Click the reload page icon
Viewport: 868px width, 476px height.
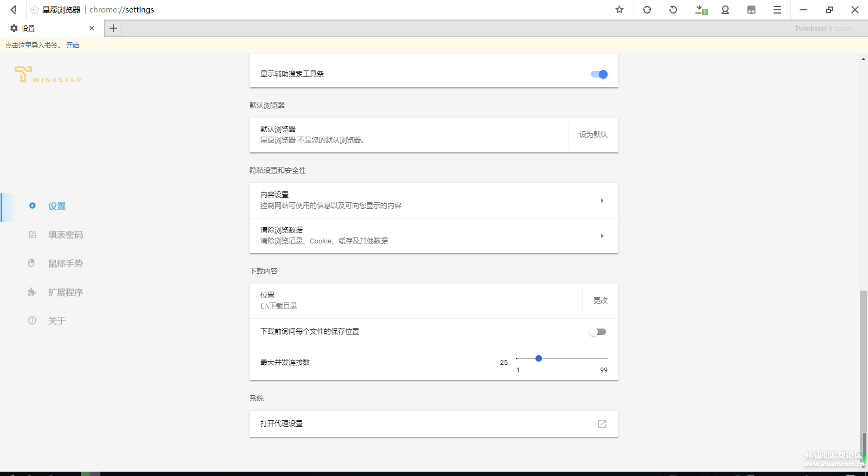[647, 10]
